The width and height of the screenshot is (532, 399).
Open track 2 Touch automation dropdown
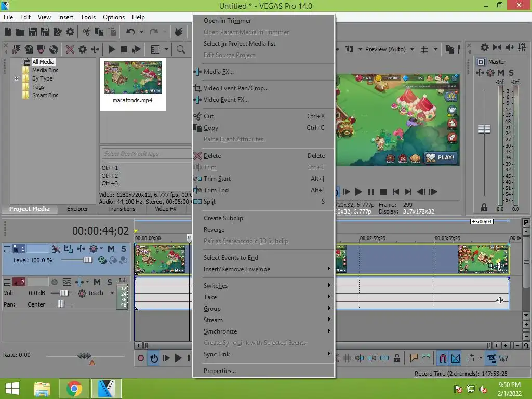tap(112, 293)
